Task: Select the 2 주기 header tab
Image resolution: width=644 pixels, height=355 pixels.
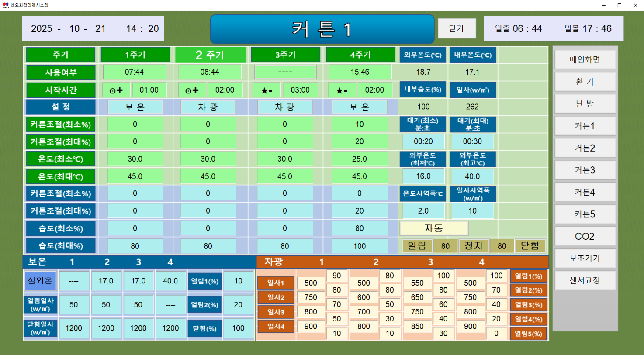Action: tap(210, 55)
